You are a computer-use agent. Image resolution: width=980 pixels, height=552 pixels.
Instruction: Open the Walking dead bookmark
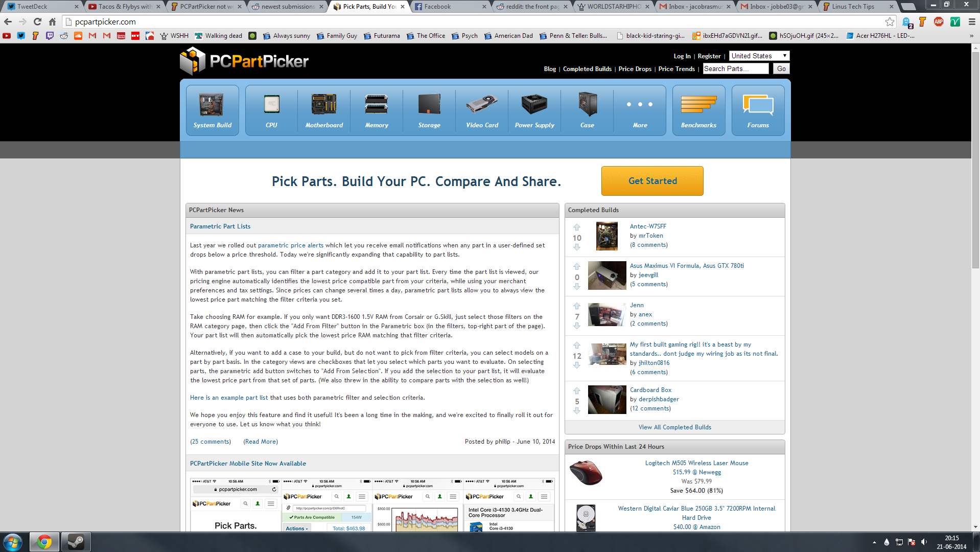219,36
